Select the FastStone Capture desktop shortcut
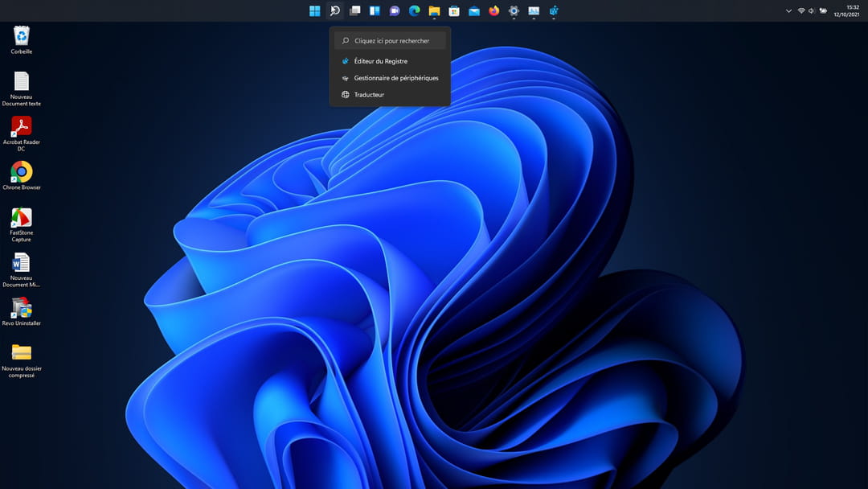 click(x=21, y=224)
